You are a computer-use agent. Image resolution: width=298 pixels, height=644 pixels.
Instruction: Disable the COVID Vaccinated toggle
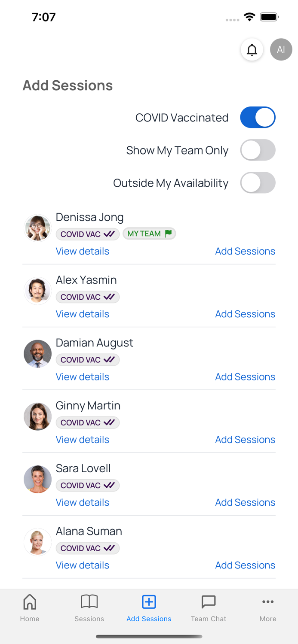click(258, 118)
